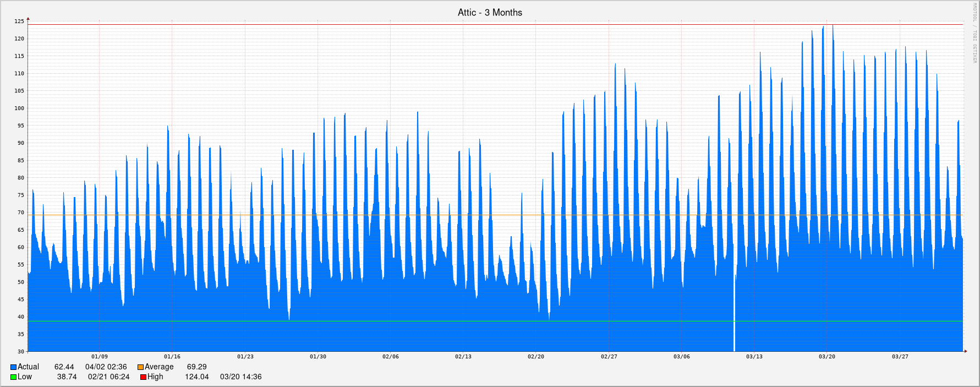980x387 pixels.
Task: Click the green Low legend swatch
Action: [13, 377]
